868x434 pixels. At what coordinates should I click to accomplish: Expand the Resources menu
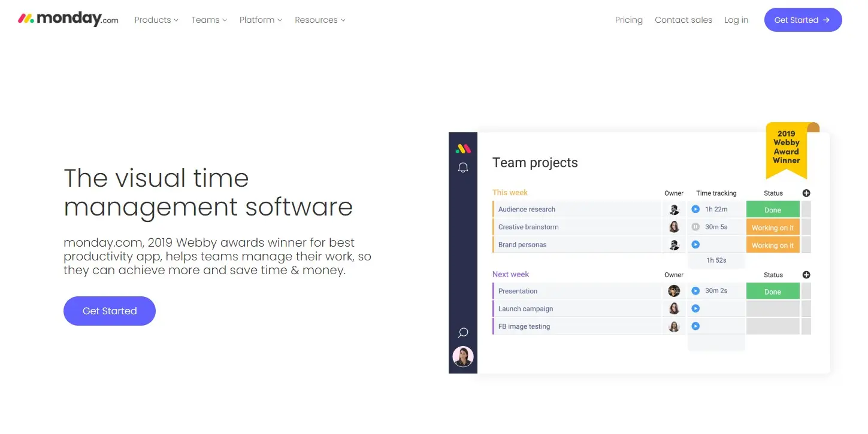pyautogui.click(x=320, y=20)
